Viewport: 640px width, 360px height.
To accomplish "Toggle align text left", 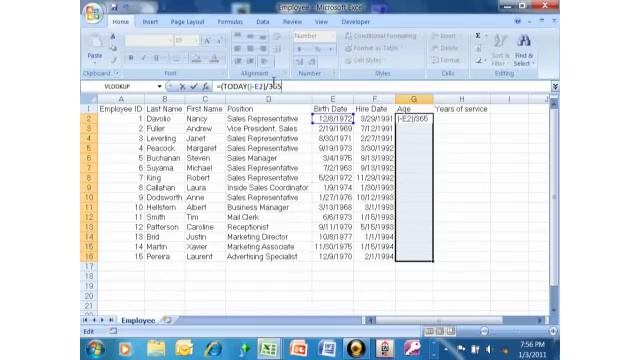I will pos(238,49).
